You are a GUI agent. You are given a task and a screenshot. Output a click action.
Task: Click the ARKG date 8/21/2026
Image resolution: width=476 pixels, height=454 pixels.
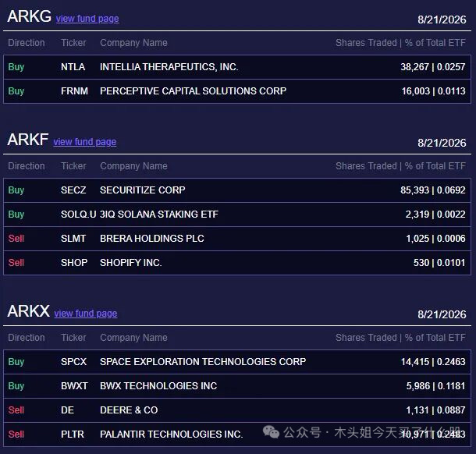(x=442, y=20)
